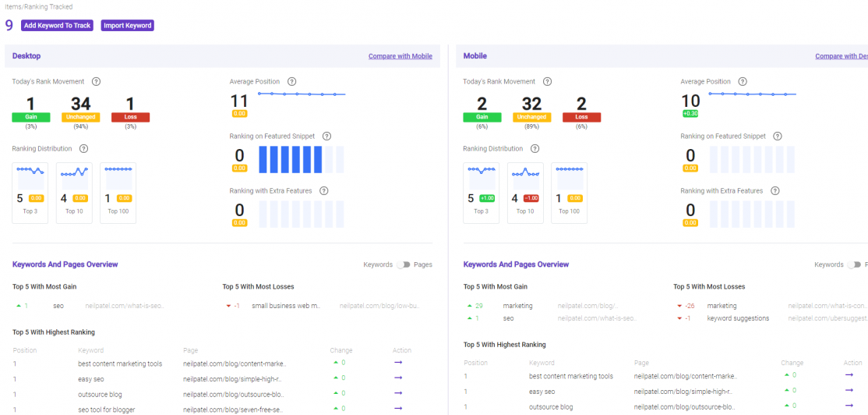Click Mobile +0.30 average position badge

point(690,114)
